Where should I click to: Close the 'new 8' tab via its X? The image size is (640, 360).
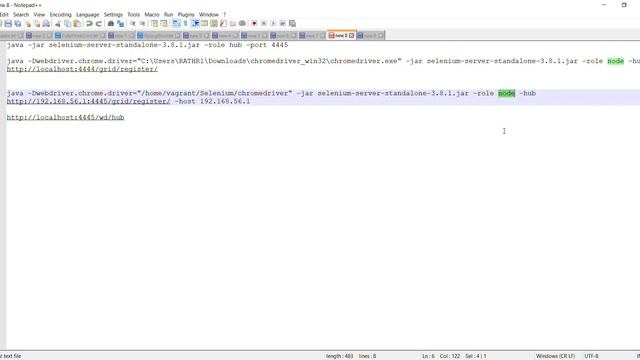[x=352, y=36]
